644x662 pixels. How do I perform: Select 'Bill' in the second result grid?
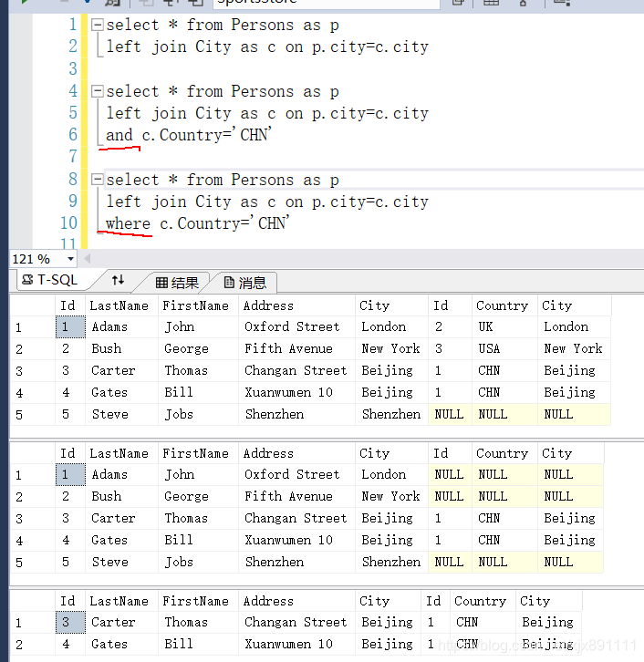[x=198, y=540]
